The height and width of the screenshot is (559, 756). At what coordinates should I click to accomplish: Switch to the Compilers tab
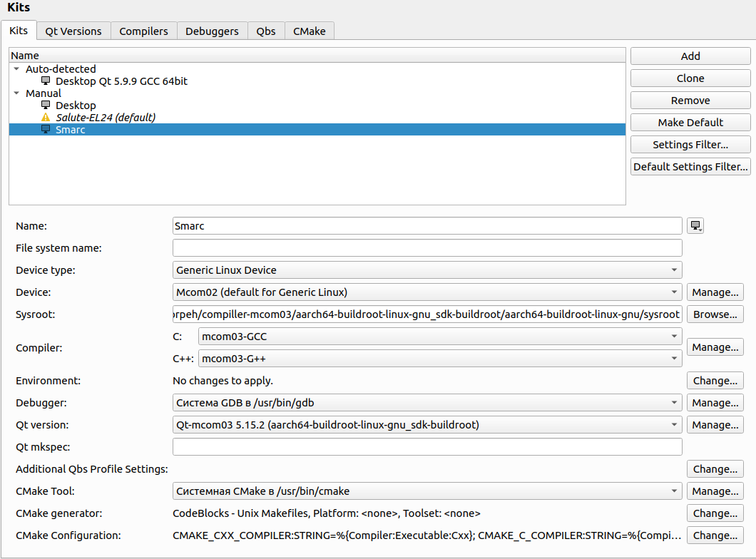click(143, 31)
